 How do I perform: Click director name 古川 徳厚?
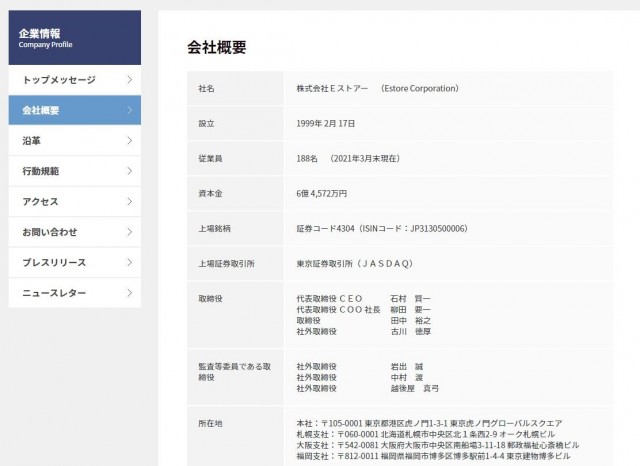click(x=411, y=332)
